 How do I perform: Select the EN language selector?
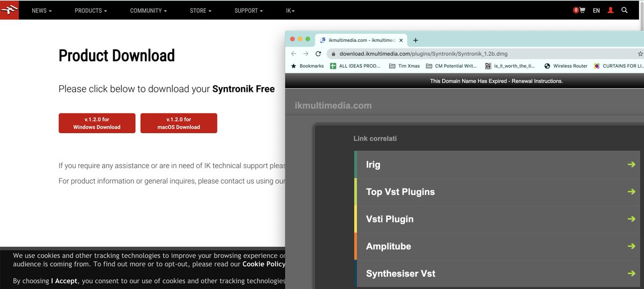coord(596,10)
